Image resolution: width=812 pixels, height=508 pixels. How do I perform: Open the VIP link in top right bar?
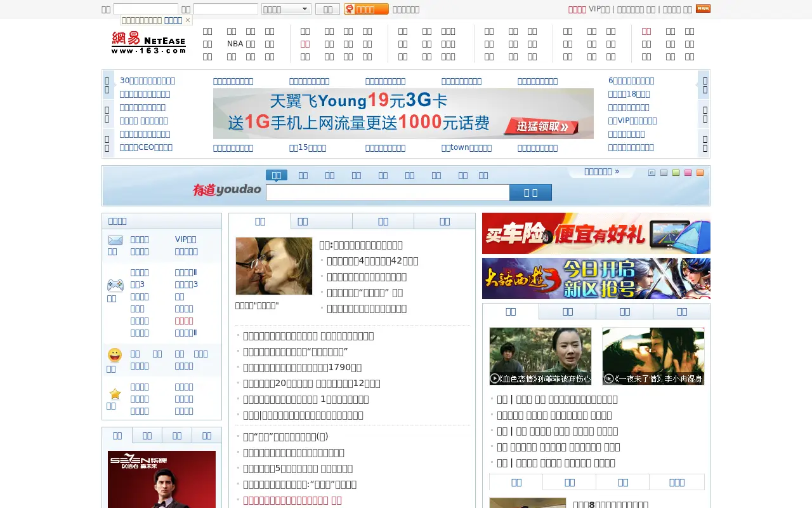599,9
